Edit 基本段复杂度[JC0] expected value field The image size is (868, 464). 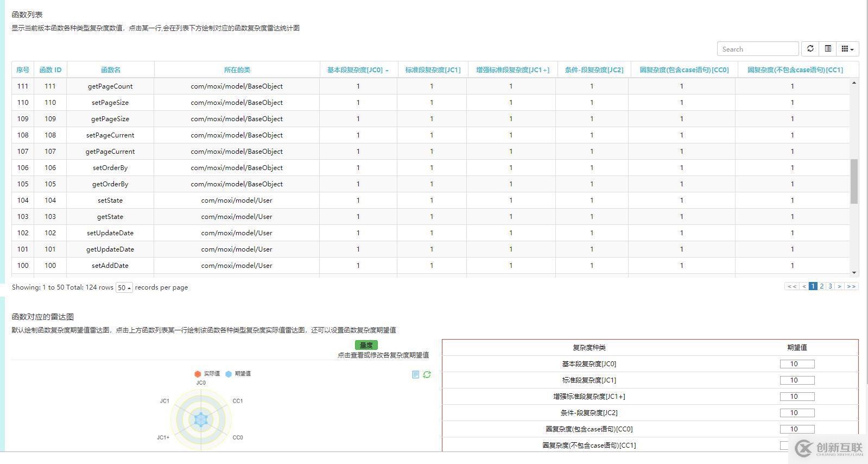coord(797,364)
